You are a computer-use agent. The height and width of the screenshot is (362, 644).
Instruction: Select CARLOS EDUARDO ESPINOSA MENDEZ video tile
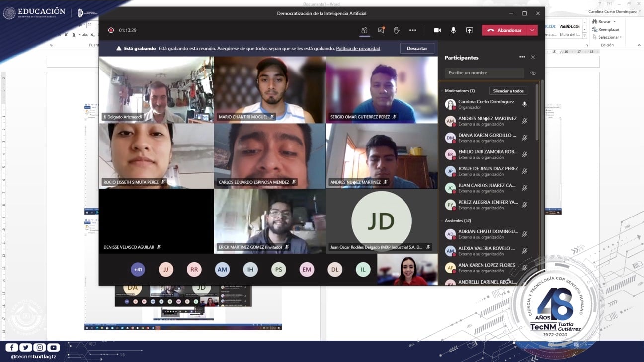(x=270, y=156)
